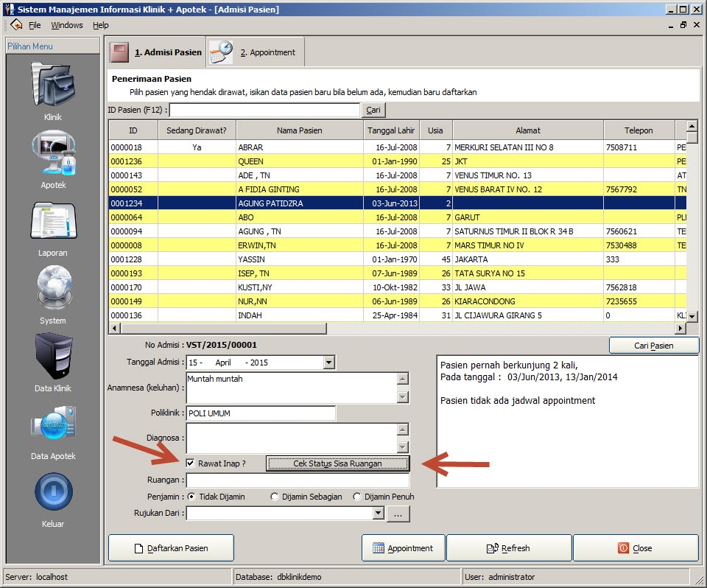Click ID cell 0000193
Viewport: 707px width, 588px height.
click(x=133, y=273)
